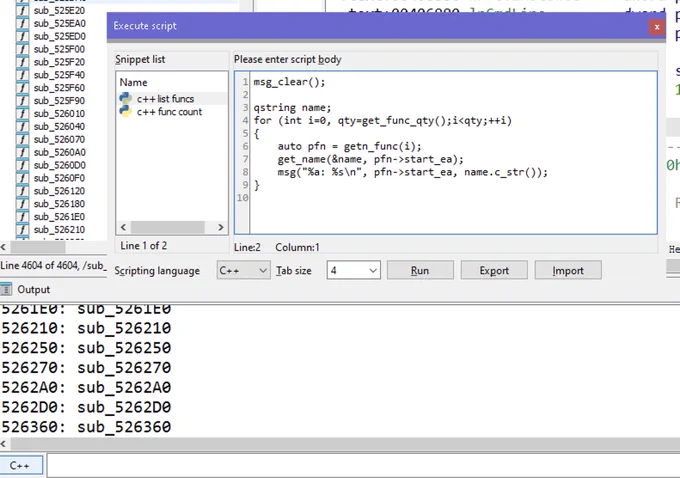Import a script snippet
This screenshot has height=478, width=680.
568,270
